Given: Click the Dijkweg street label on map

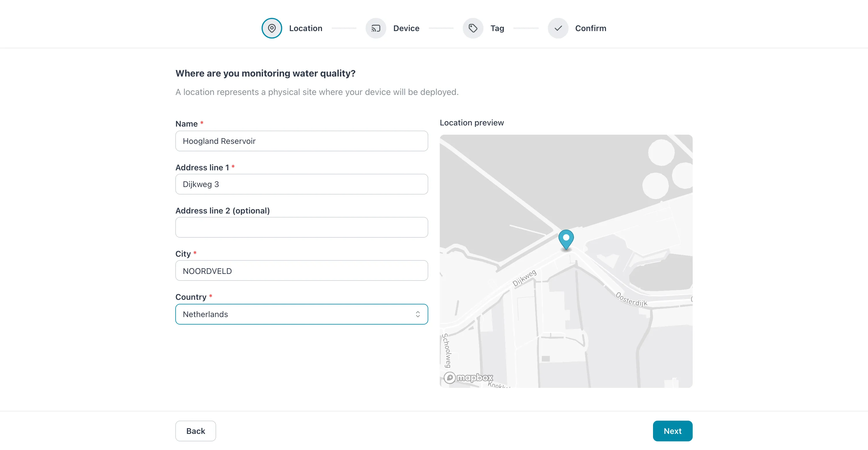Looking at the screenshot, I should 524,278.
